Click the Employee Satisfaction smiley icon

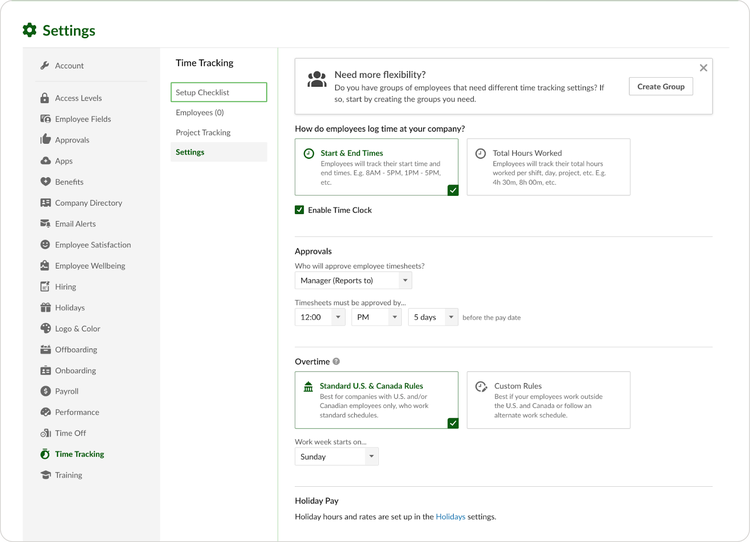45,245
